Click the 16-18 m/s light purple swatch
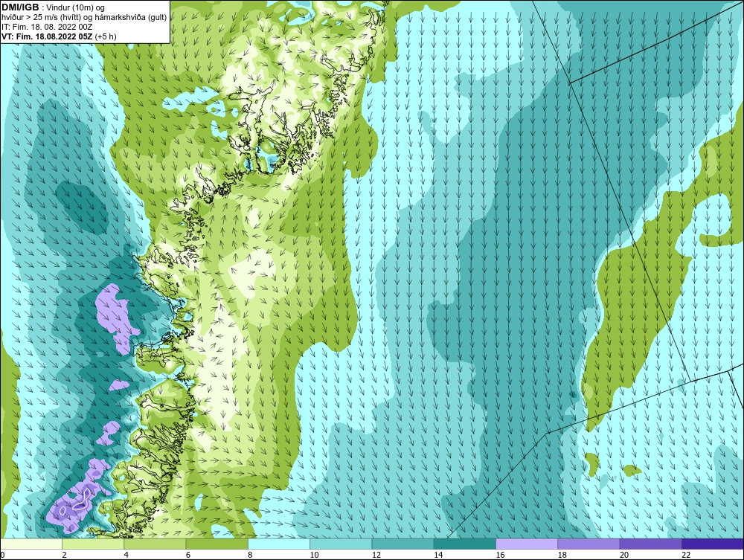The image size is (744, 560). pyautogui.click(x=527, y=544)
